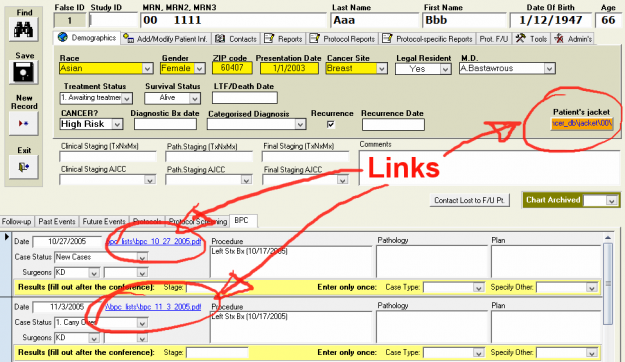The image size is (625, 362).
Task: Click the First Name field showing Bbb
Action: 464,20
